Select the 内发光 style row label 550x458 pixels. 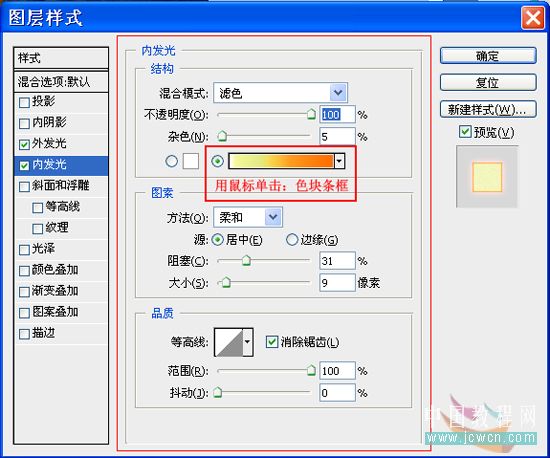[x=49, y=164]
